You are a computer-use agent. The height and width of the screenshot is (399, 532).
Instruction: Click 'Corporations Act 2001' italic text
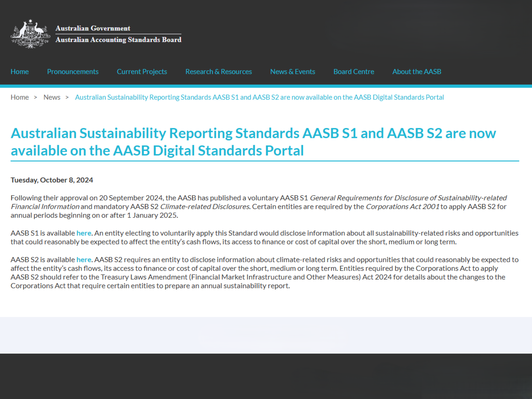point(402,206)
